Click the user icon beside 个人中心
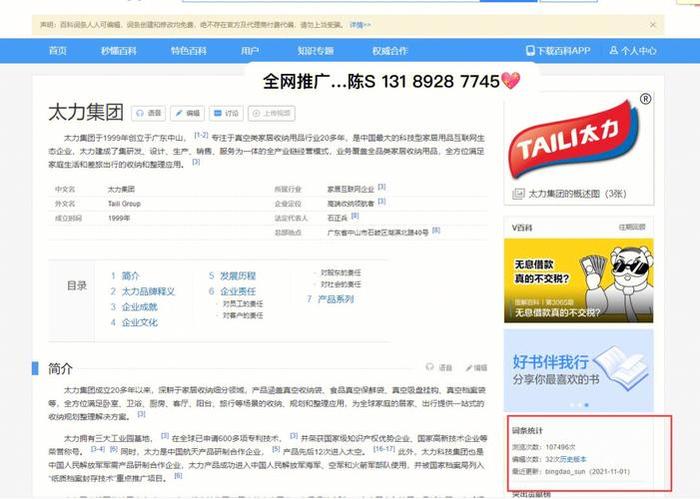 (x=614, y=50)
